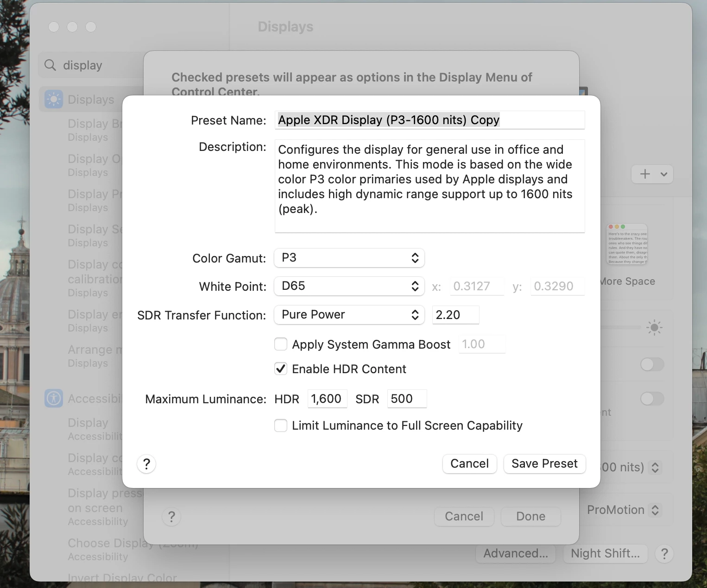Click Cancel in the preset editor
707x588 pixels.
(470, 464)
